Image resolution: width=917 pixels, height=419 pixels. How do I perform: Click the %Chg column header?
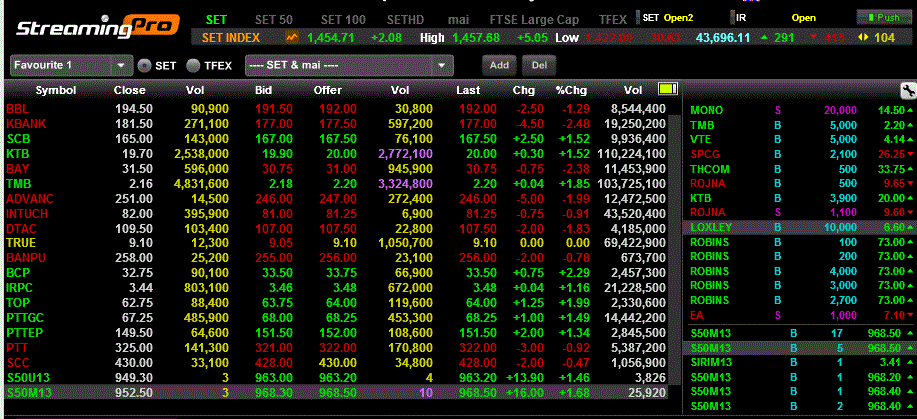click(x=571, y=90)
